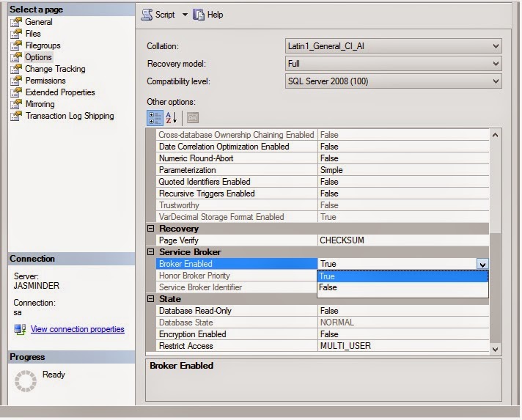
Task: Click View connection properties link
Action: [78, 329]
